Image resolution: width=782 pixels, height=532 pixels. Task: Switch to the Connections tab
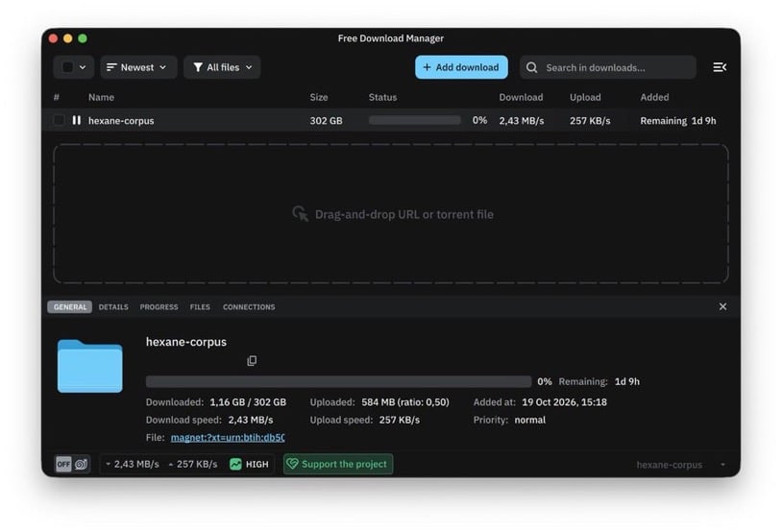(x=249, y=306)
